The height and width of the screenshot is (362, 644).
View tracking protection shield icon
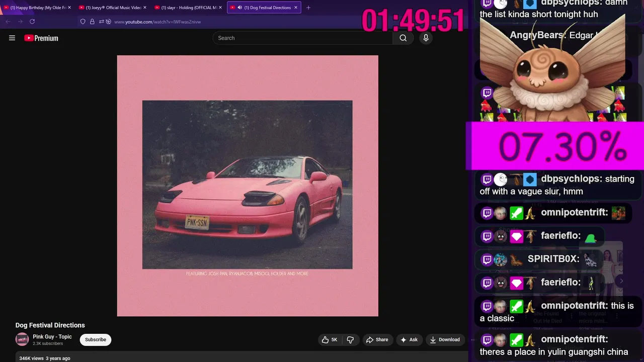(83, 22)
